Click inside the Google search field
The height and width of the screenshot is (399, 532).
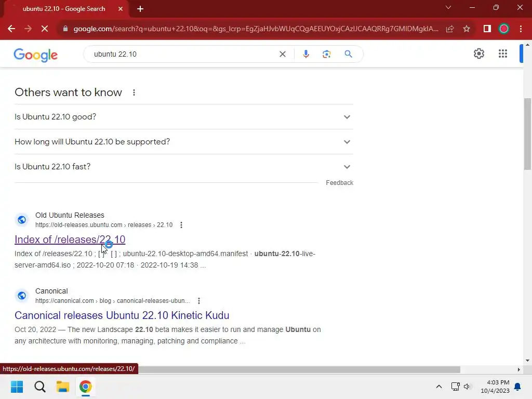point(183,54)
